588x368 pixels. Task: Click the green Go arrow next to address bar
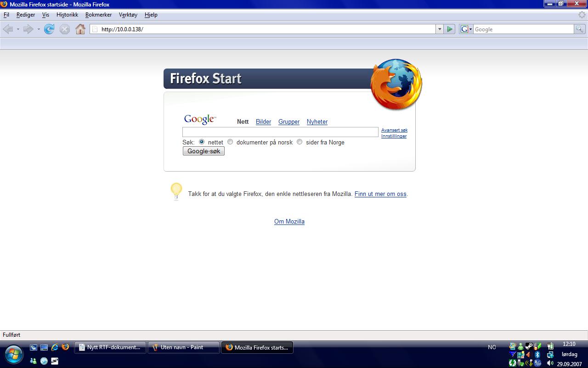pyautogui.click(x=450, y=29)
